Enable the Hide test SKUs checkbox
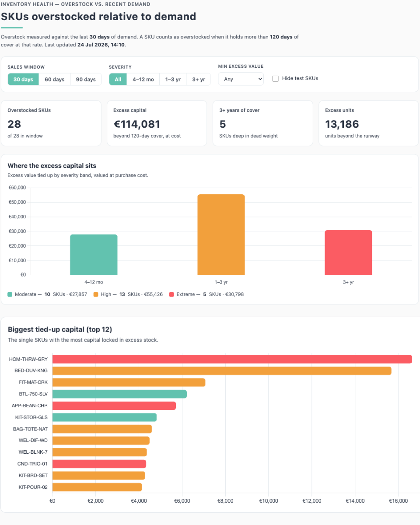Image resolution: width=420 pixels, height=525 pixels. (x=275, y=78)
